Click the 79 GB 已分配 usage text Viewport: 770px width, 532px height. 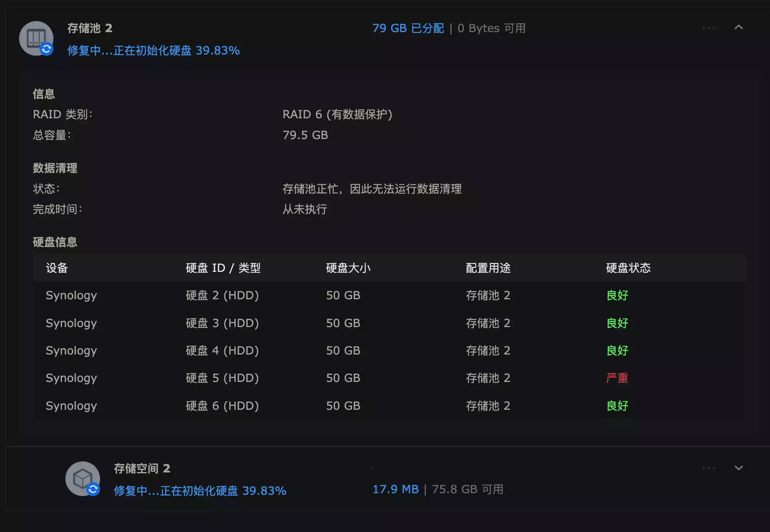tap(408, 28)
